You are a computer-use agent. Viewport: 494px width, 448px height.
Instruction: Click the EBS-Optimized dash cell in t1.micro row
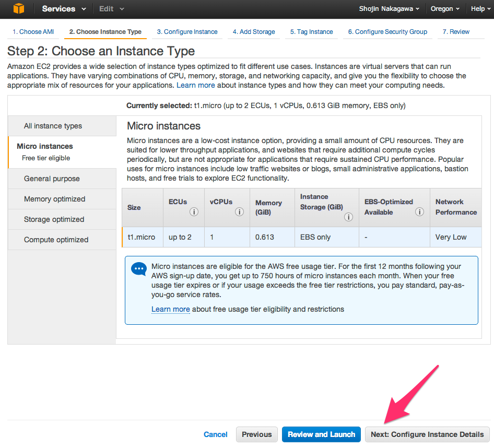click(x=394, y=237)
